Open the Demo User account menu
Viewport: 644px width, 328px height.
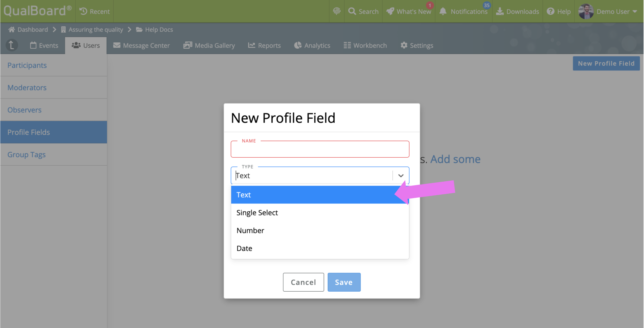608,11
